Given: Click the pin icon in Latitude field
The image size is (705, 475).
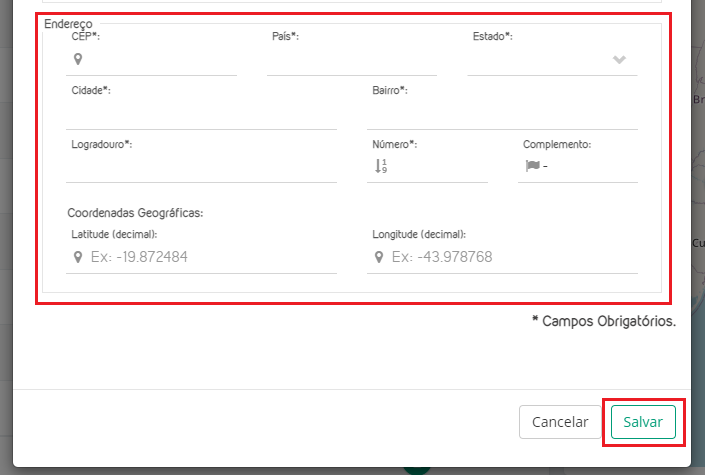Looking at the screenshot, I should coord(77,257).
